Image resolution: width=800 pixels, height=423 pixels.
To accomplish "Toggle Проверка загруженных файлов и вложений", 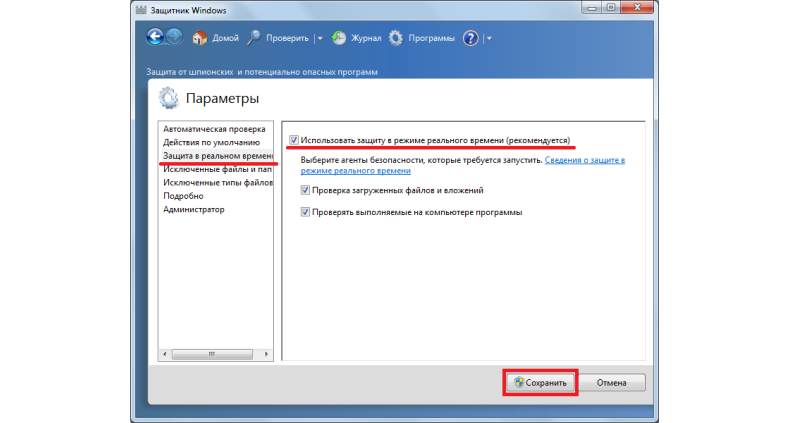I will pyautogui.click(x=305, y=190).
